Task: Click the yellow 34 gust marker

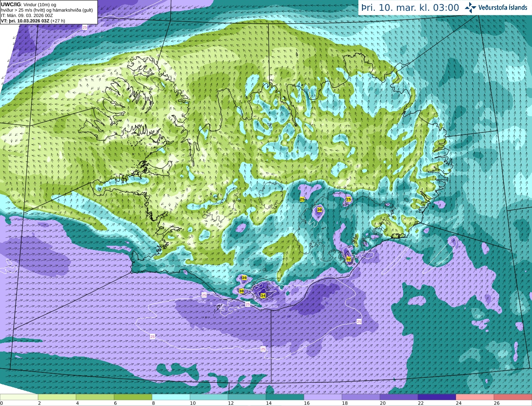Action: 263,296
